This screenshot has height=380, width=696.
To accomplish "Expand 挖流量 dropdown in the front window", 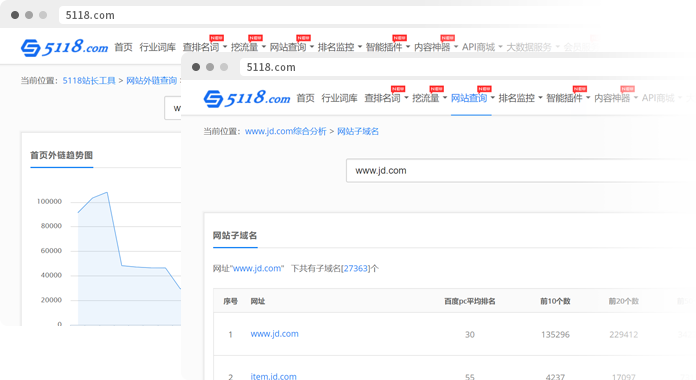I will coord(429,98).
